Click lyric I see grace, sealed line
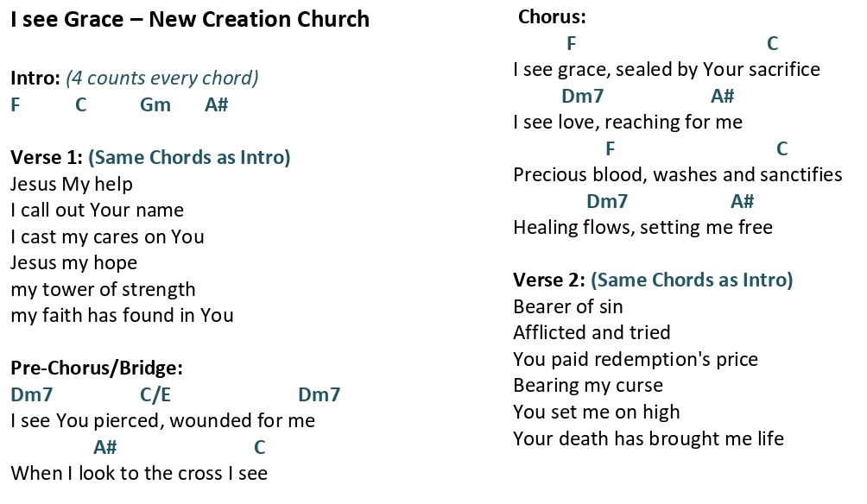This screenshot has width=867, height=504. [x=667, y=70]
